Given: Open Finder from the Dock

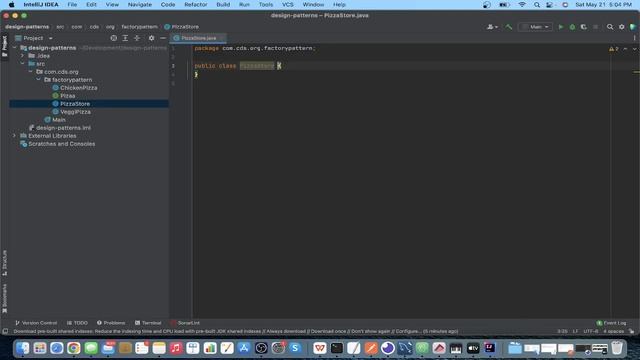Looking at the screenshot, I should point(23,348).
